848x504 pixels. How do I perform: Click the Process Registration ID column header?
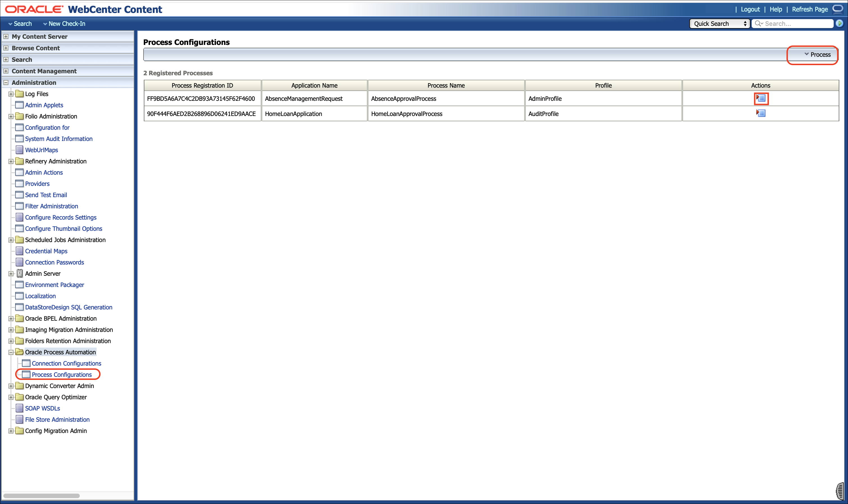click(x=202, y=85)
